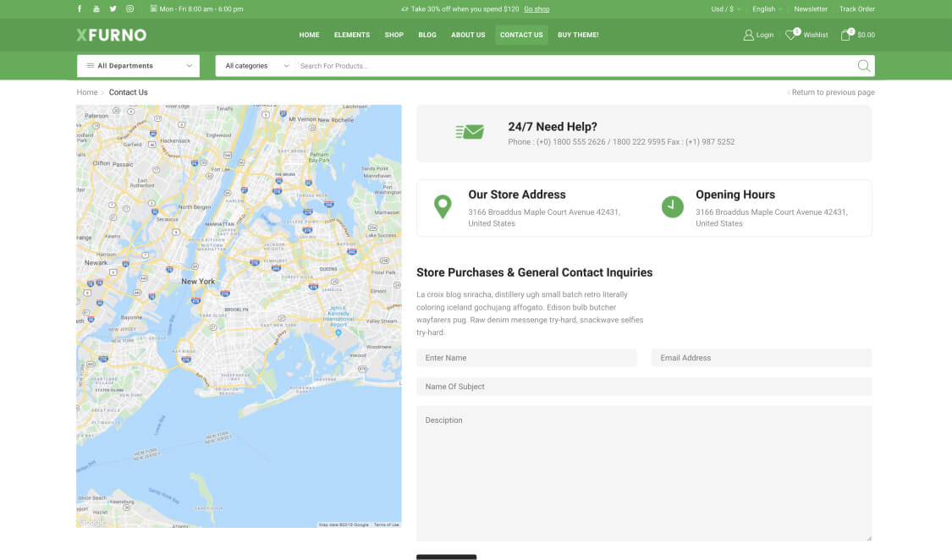Focus the Email Address field

pos(762,358)
